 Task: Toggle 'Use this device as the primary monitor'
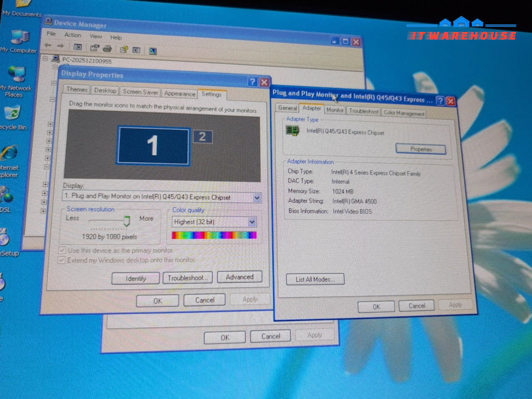(x=62, y=250)
